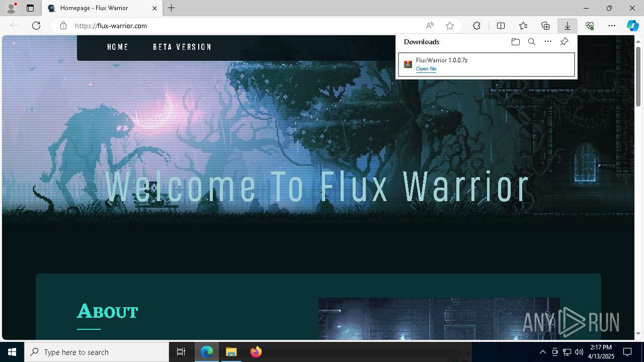This screenshot has height=362, width=644.
Task: Select the FluxWarrior 1.0.0.7z file name
Action: click(x=442, y=60)
